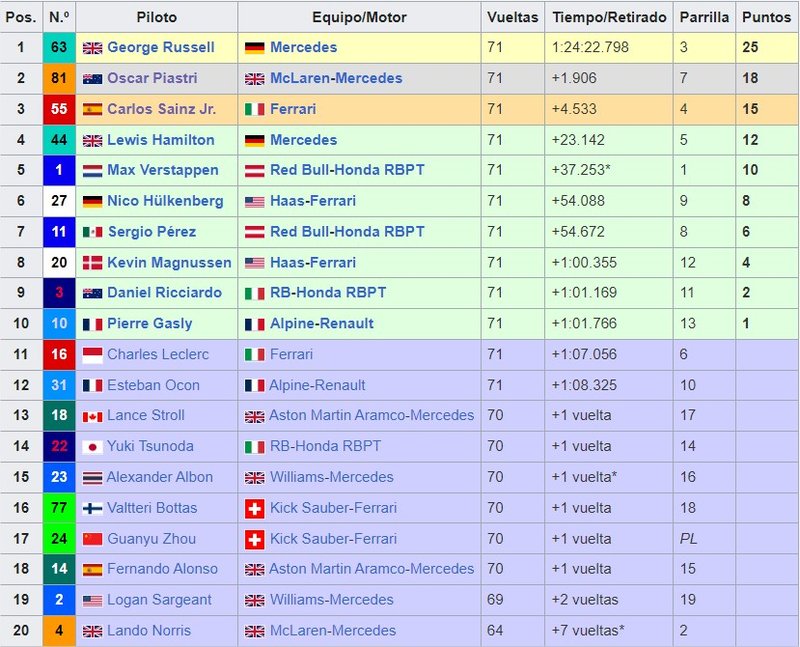Open Red Bull-Honda RBPT link row 5

coord(347,170)
